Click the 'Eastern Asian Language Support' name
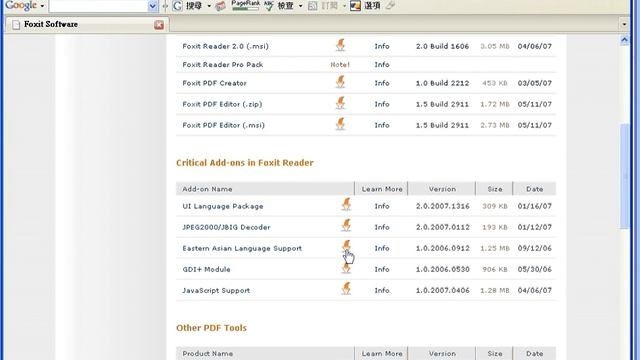The image size is (640, 360). [x=242, y=248]
